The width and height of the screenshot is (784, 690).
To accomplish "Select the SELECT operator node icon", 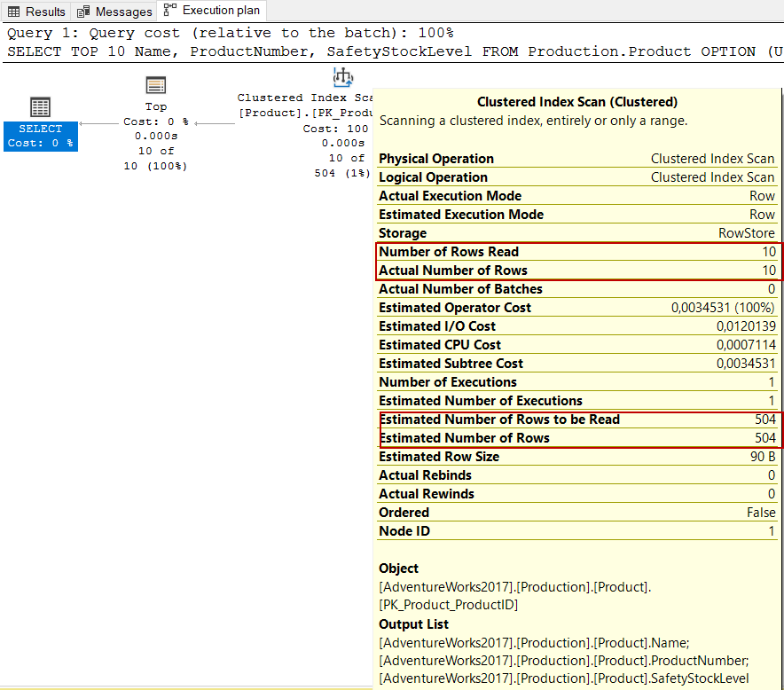I will click(x=40, y=108).
